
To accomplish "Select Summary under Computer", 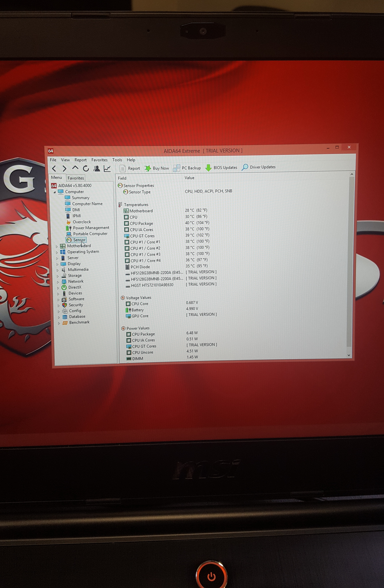I will click(x=77, y=198).
